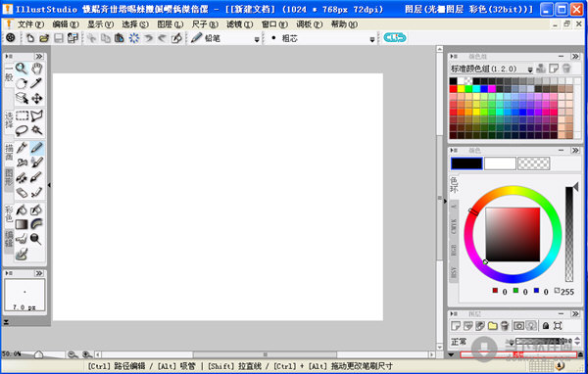
Task: Select the Paint bucket fill tool
Action: 22,210
